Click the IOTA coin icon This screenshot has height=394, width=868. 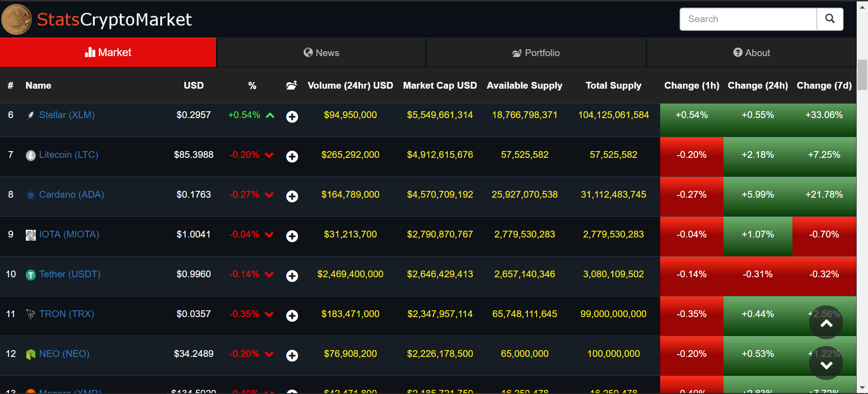pyautogui.click(x=31, y=235)
